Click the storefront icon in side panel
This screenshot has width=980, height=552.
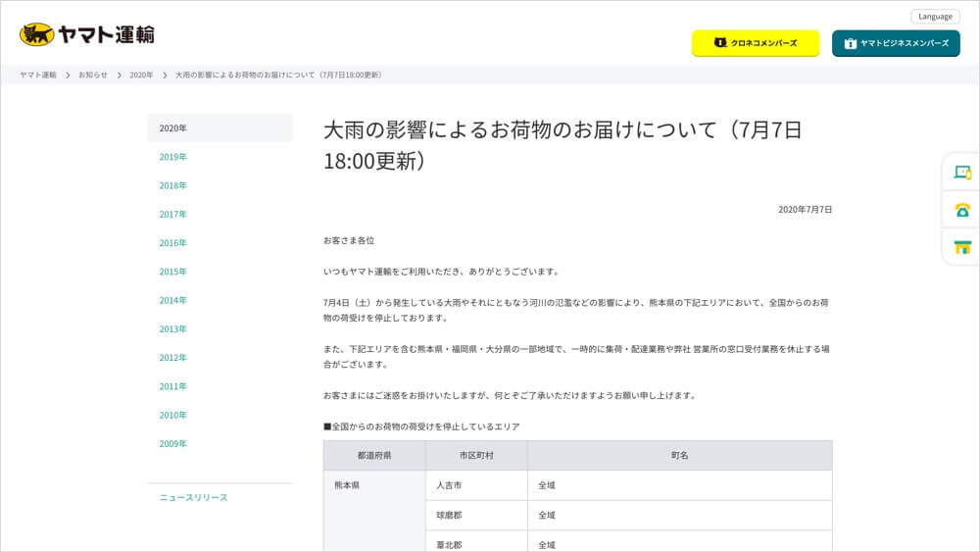tap(962, 246)
